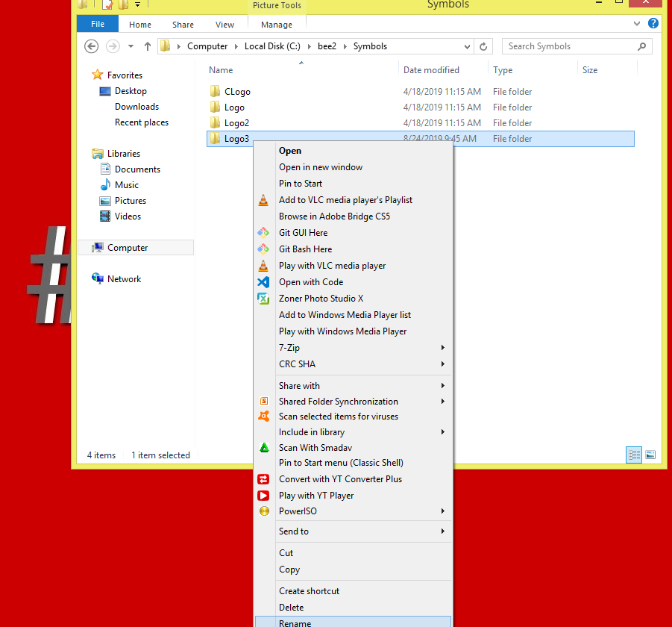Choose Rename from the context menu
The image size is (672, 627).
click(x=295, y=623)
